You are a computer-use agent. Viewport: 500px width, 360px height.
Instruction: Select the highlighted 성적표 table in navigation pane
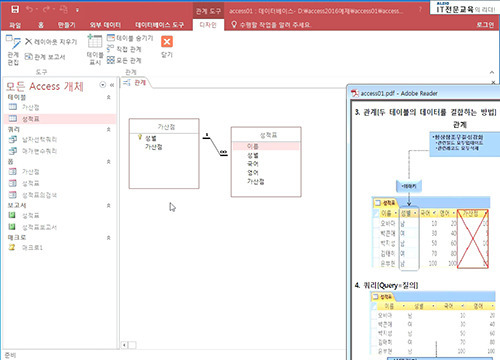click(60, 119)
